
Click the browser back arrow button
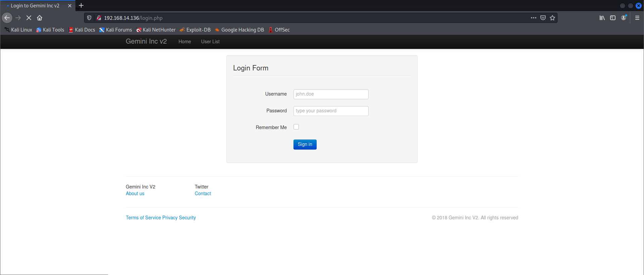[7, 18]
